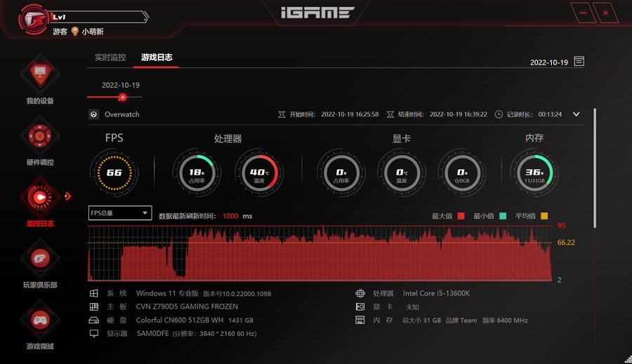
Task: Select the 监控日志 monitoring log icon
Action: (40, 197)
